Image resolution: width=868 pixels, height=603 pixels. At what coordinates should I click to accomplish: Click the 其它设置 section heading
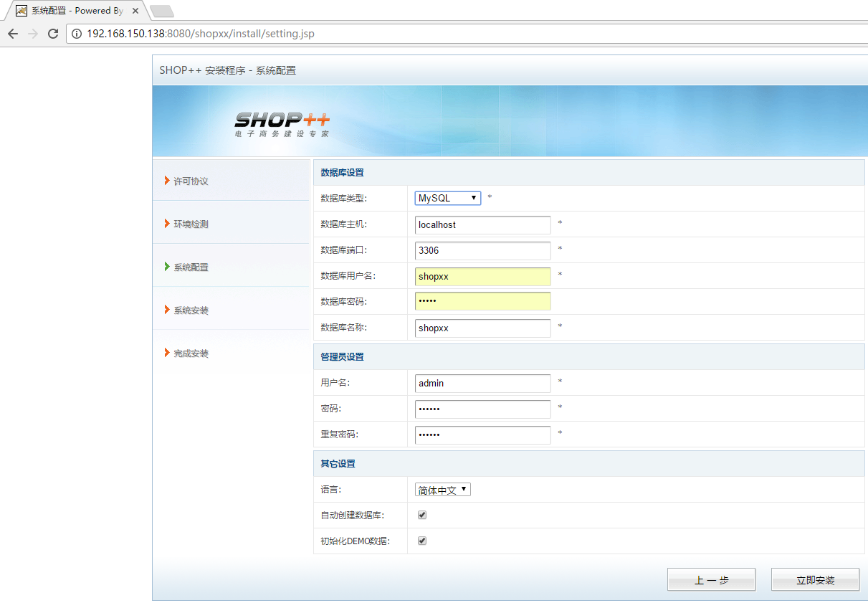[x=338, y=464]
